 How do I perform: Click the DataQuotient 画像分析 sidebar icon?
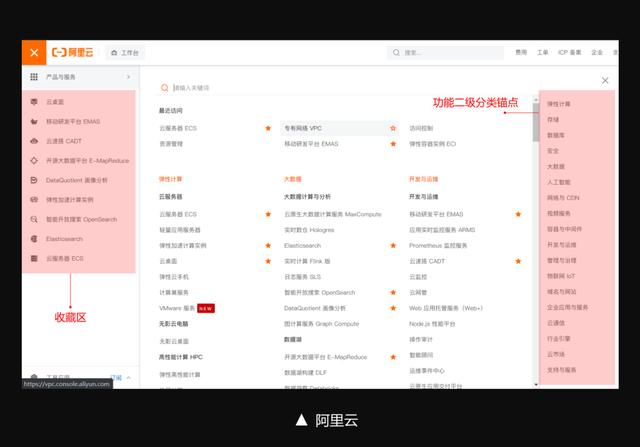(34, 180)
